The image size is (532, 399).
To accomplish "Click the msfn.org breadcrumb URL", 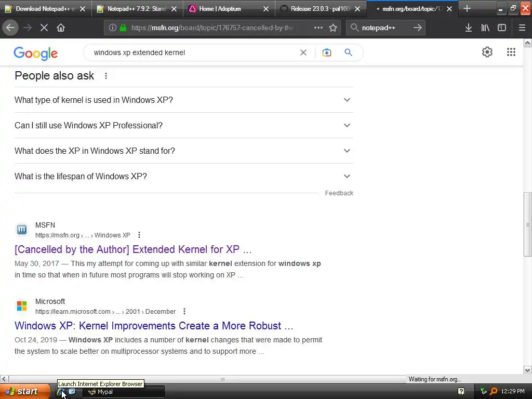I will (x=83, y=235).
